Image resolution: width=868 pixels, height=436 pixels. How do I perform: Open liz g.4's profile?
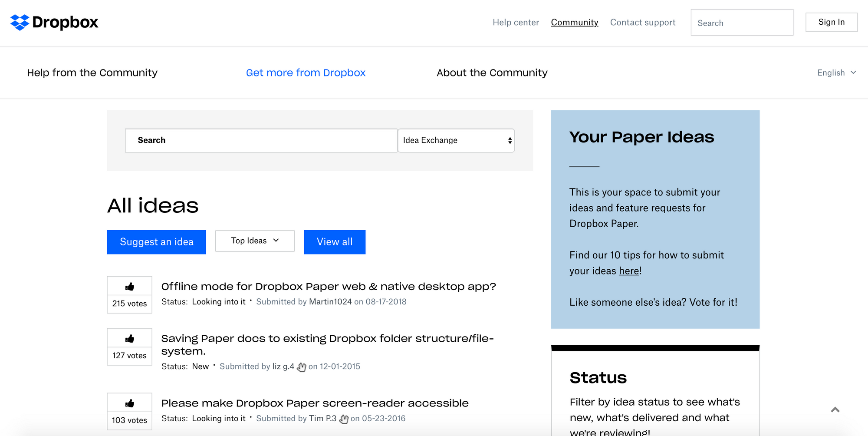[283, 367]
